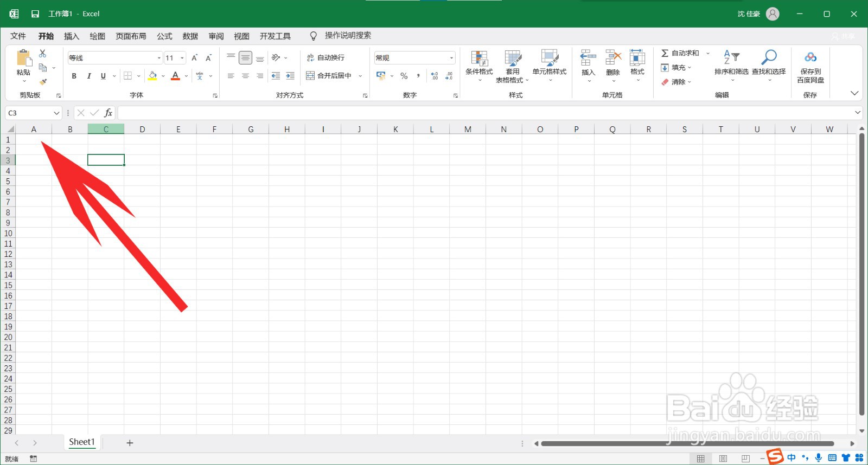Toggle middle vertical alignment
This screenshot has width=868, height=465.
(245, 57)
